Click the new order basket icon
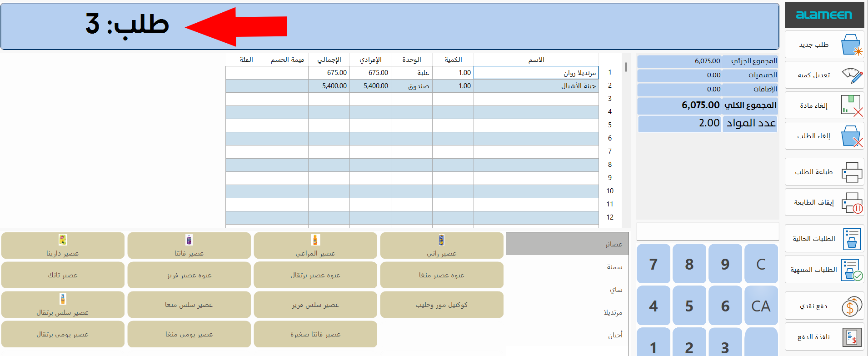The height and width of the screenshot is (356, 868). [851, 45]
